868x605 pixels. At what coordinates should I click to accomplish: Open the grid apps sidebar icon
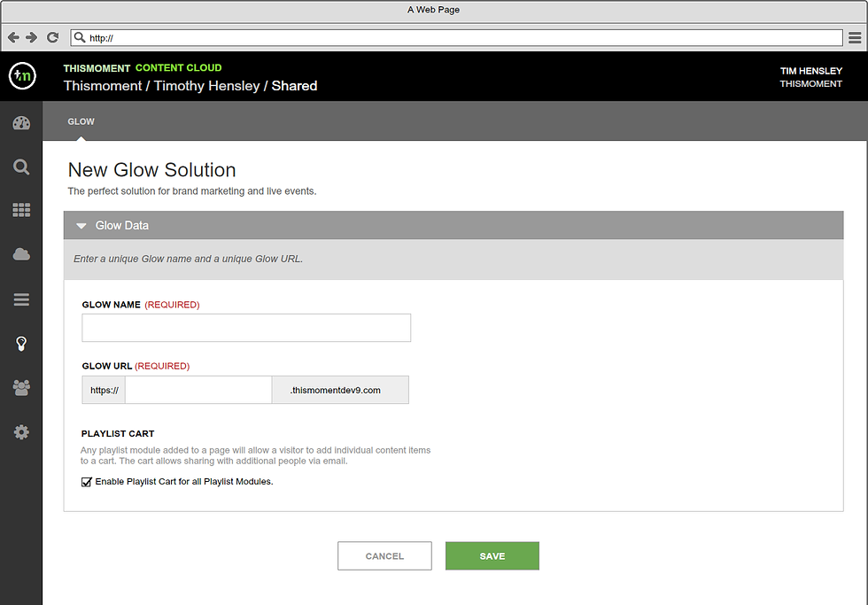[21, 210]
